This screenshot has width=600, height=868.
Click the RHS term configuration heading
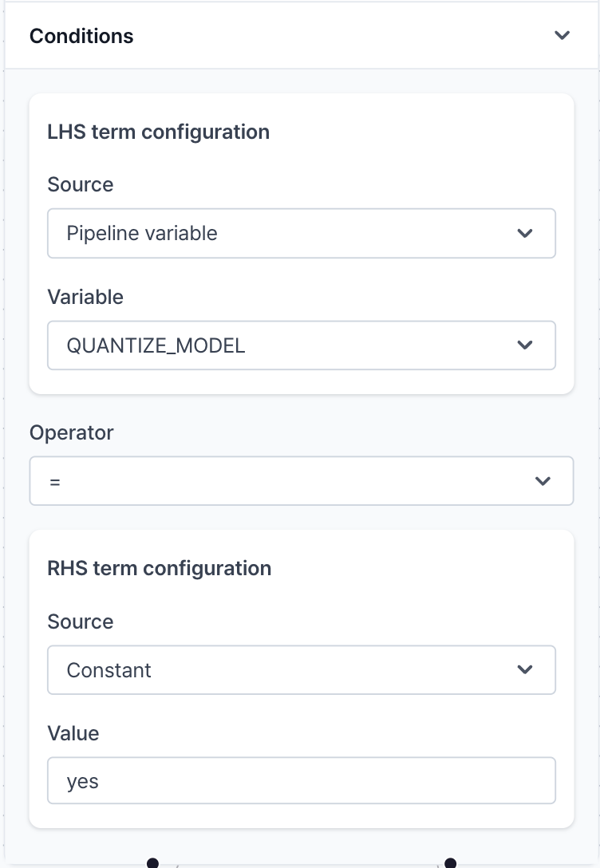[x=160, y=568]
